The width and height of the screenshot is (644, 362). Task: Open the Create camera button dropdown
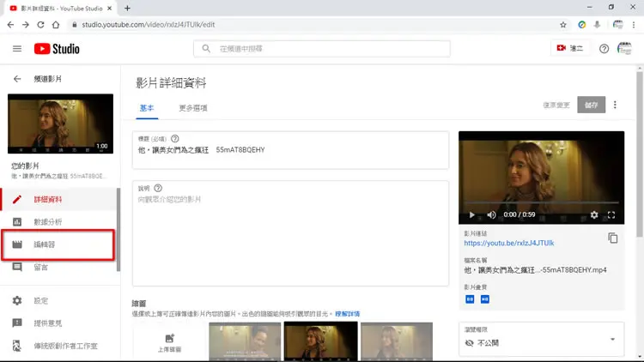point(569,48)
